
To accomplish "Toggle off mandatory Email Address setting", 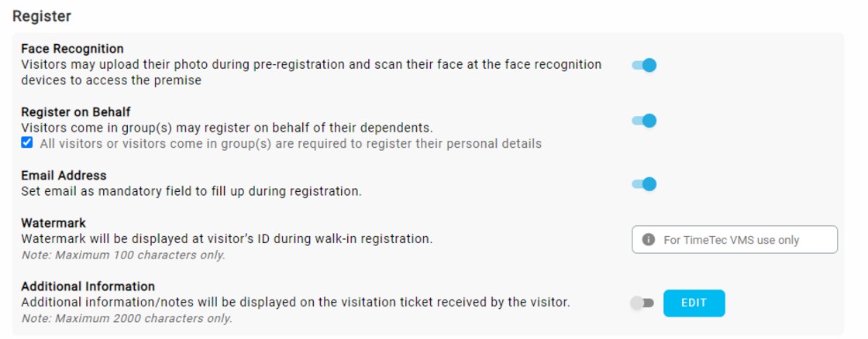I will [644, 184].
